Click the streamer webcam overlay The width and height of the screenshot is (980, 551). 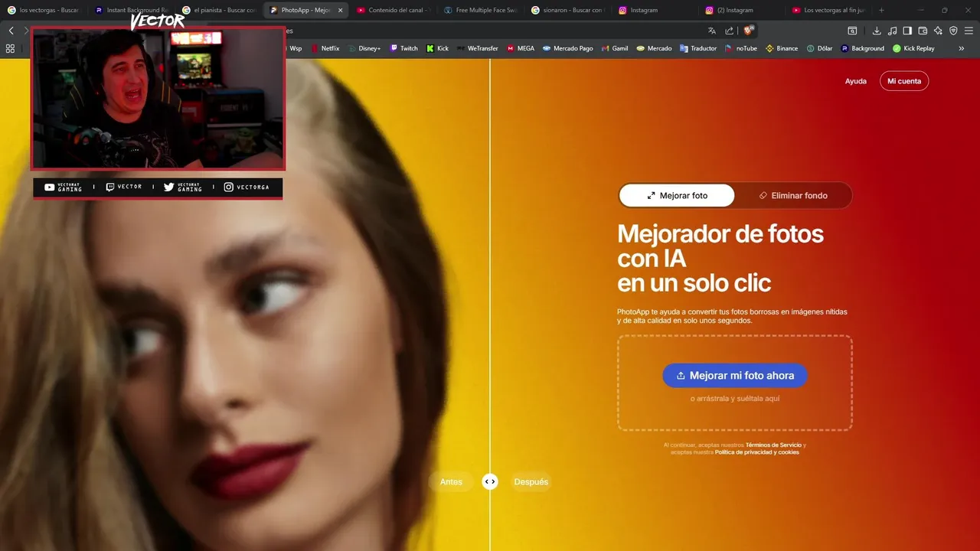coord(158,98)
